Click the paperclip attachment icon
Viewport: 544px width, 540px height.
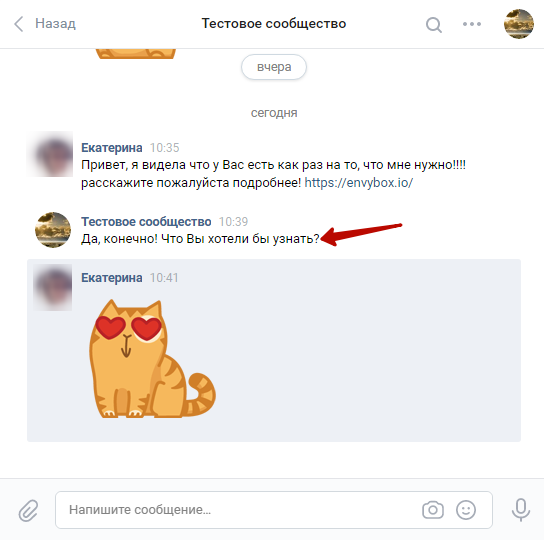pos(28,510)
